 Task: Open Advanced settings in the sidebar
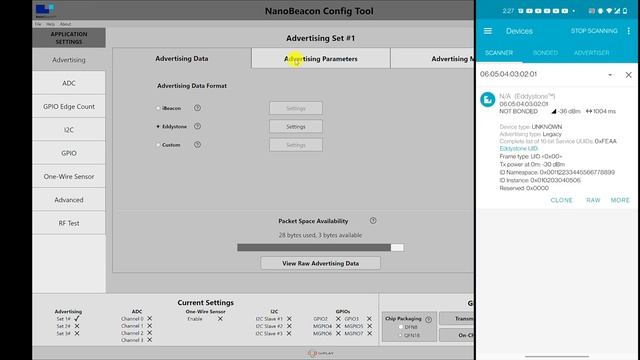point(69,200)
